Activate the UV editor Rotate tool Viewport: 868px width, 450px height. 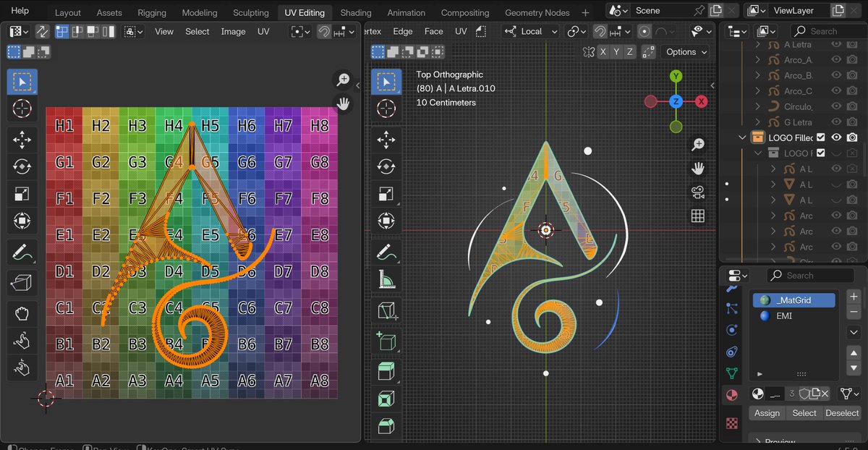coord(22,166)
